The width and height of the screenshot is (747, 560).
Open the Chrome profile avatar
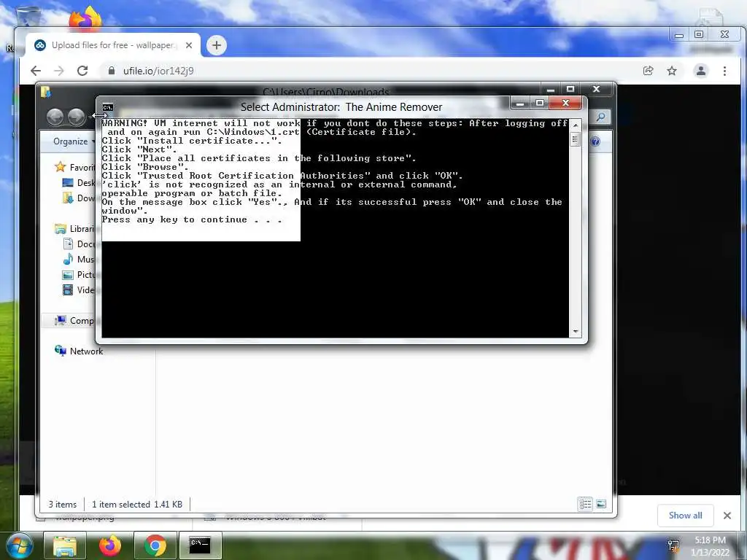tap(701, 71)
